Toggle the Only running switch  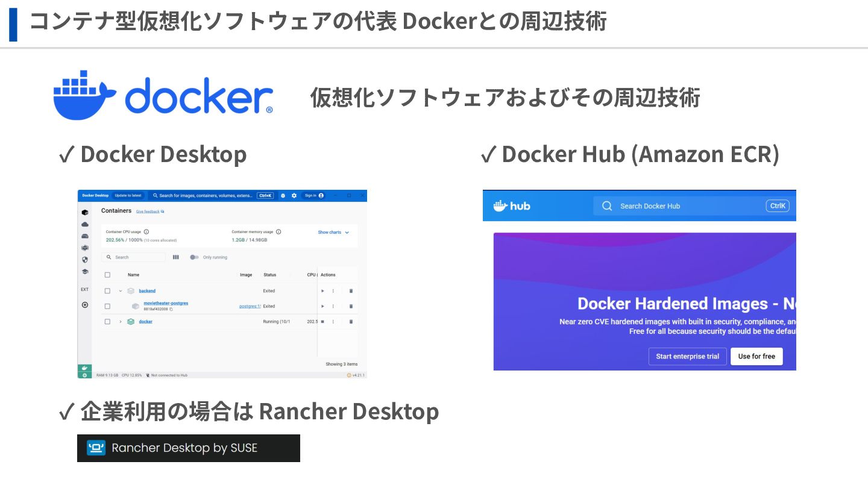click(194, 257)
